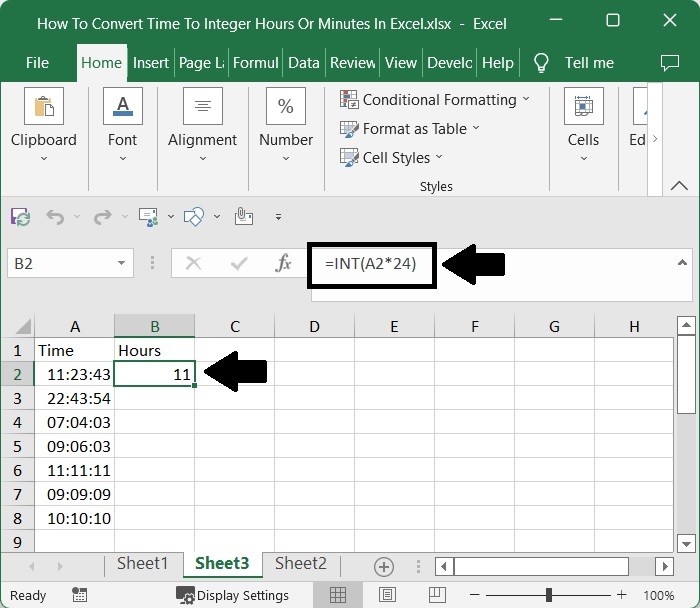Screen dimensions: 700x608
Task: Select cell A3 containing 22:43:54
Action: coord(75,398)
